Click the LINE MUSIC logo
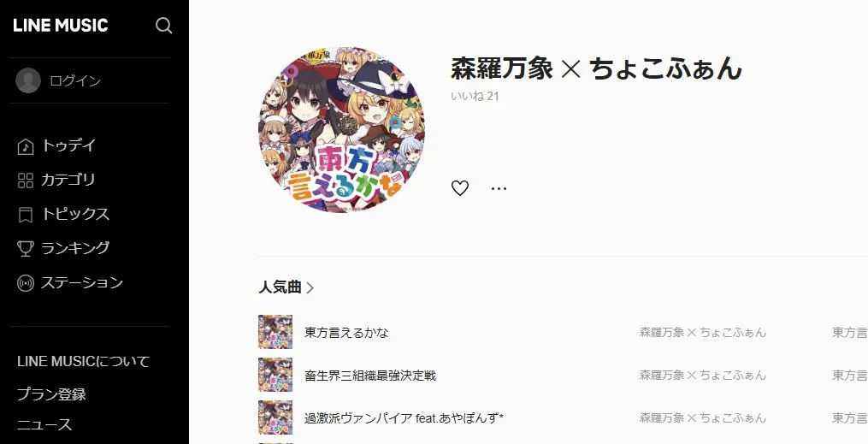 (x=61, y=26)
